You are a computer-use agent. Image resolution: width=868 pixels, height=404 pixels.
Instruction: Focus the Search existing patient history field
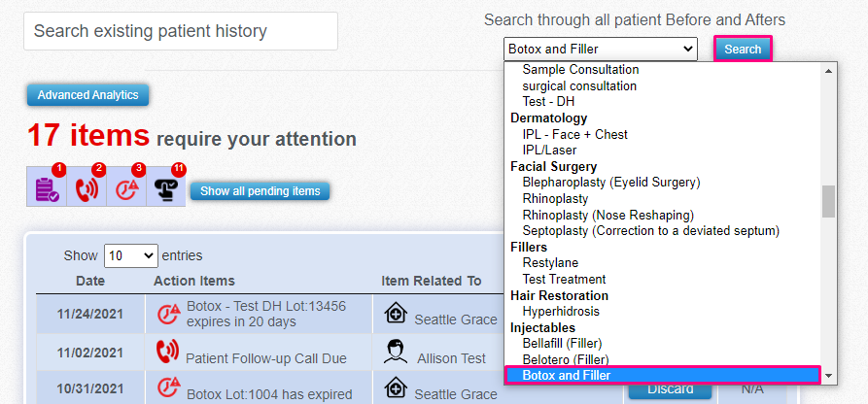point(181,31)
